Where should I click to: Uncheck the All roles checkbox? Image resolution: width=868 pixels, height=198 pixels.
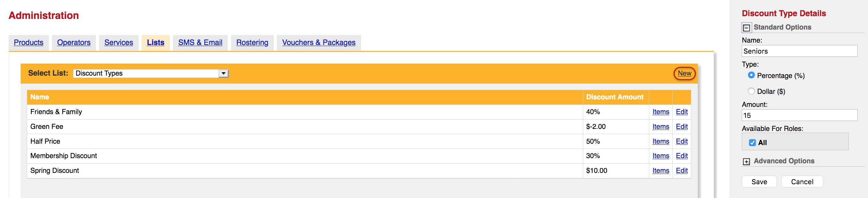coord(752,143)
